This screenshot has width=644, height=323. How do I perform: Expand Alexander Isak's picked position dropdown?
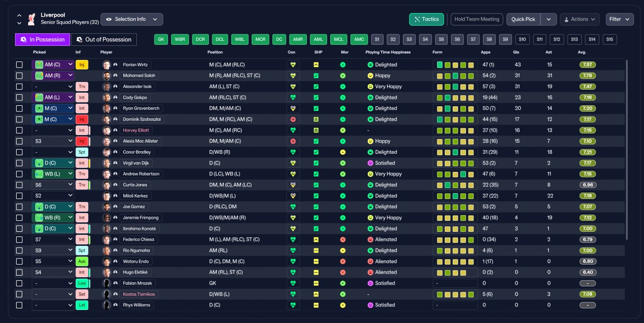click(53, 87)
